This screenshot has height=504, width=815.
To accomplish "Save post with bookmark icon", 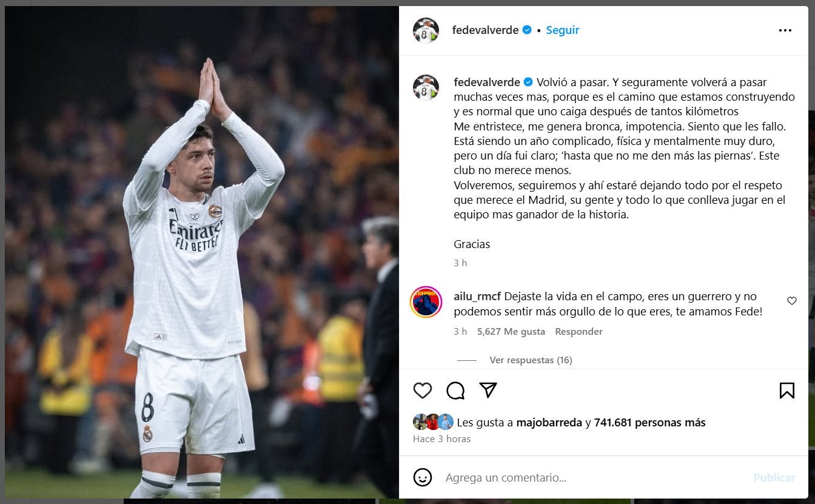I will [786, 391].
